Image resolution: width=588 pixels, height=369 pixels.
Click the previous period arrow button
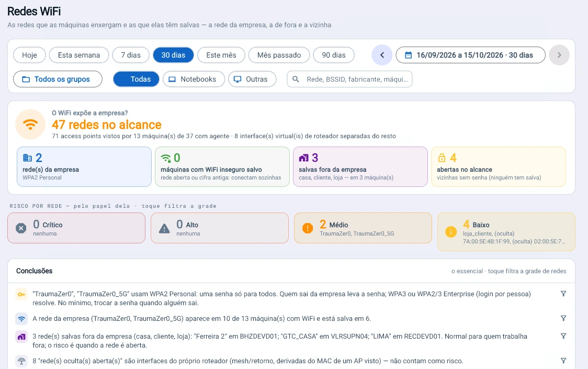382,55
